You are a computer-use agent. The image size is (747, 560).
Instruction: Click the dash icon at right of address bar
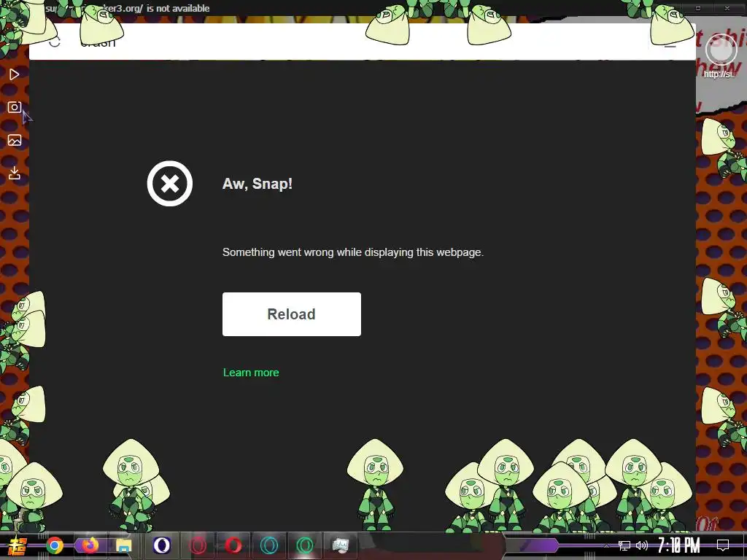(670, 46)
